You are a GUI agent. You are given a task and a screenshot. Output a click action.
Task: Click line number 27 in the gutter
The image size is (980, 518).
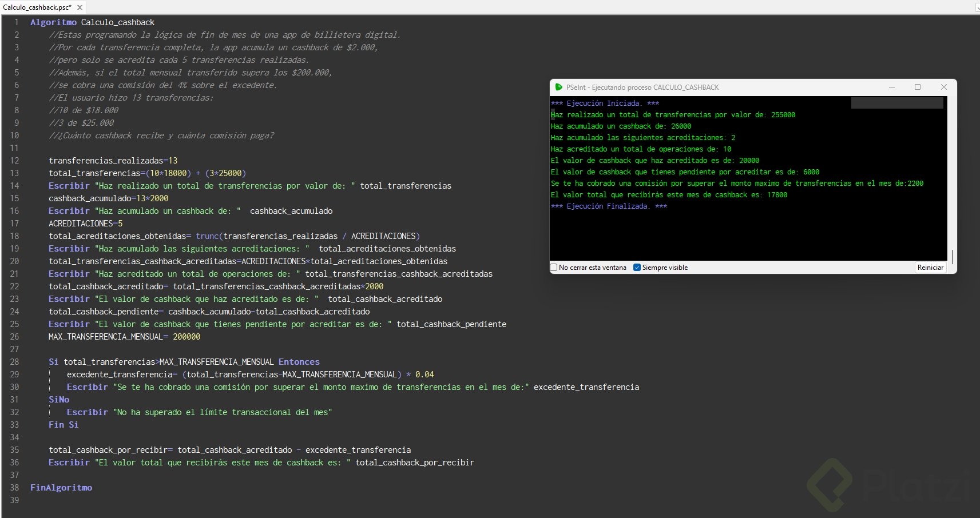click(14, 349)
